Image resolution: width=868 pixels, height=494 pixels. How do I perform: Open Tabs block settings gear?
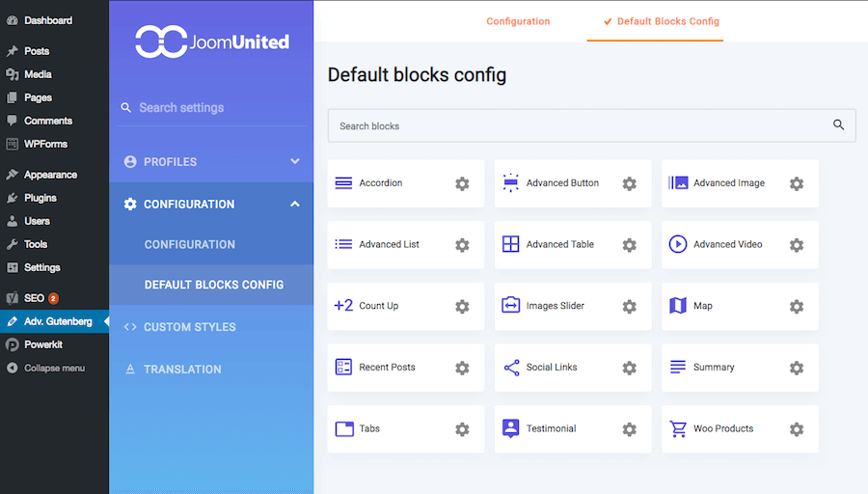point(462,429)
